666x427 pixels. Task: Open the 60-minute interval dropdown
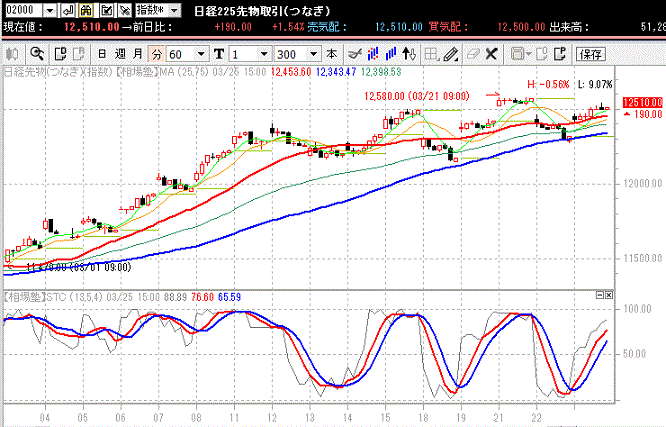[x=201, y=54]
